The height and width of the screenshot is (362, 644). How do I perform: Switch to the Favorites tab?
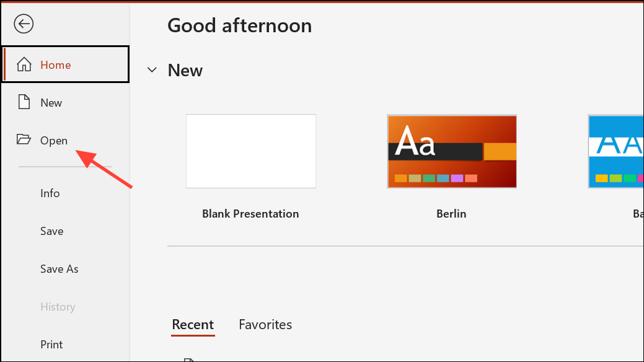click(x=265, y=325)
